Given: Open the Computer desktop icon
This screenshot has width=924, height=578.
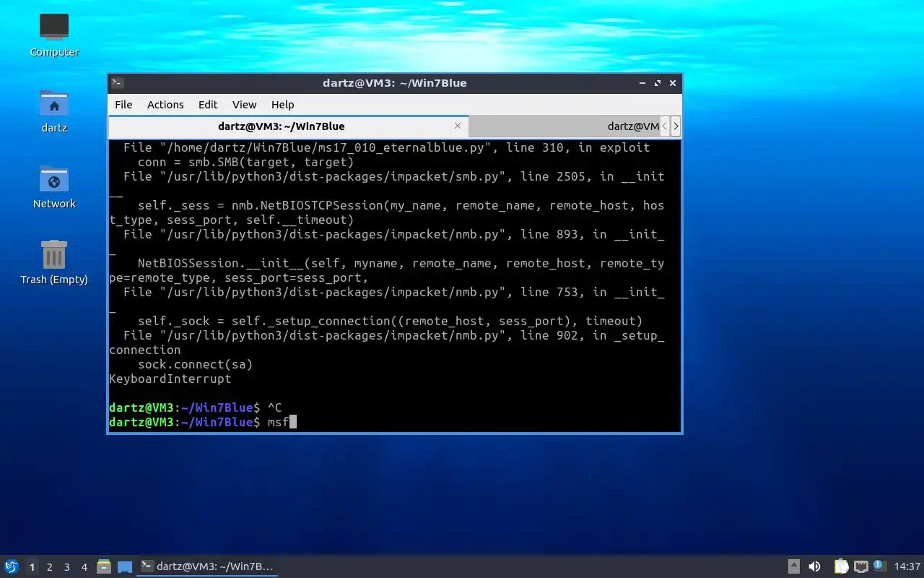Looking at the screenshot, I should (54, 34).
